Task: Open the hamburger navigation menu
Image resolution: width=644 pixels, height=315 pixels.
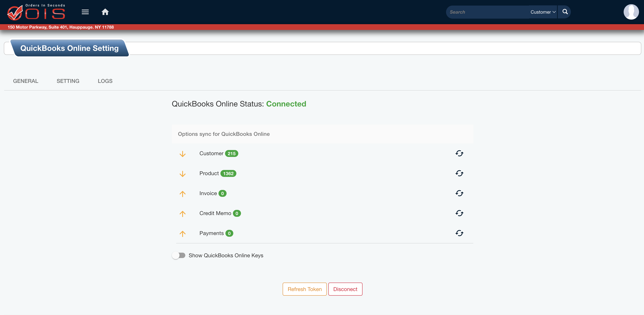Action: [x=85, y=12]
